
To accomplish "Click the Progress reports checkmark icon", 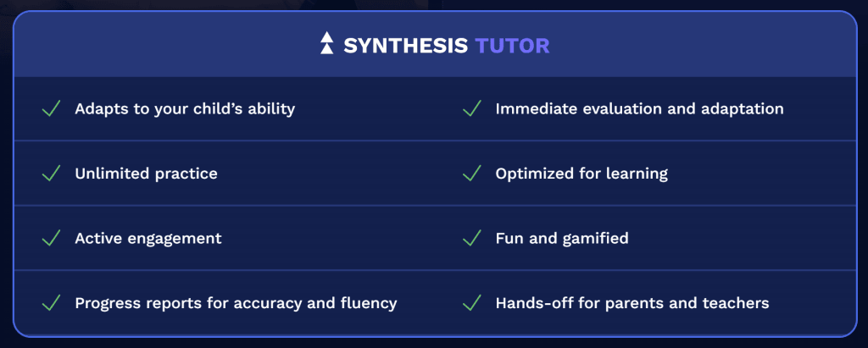I will (51, 302).
